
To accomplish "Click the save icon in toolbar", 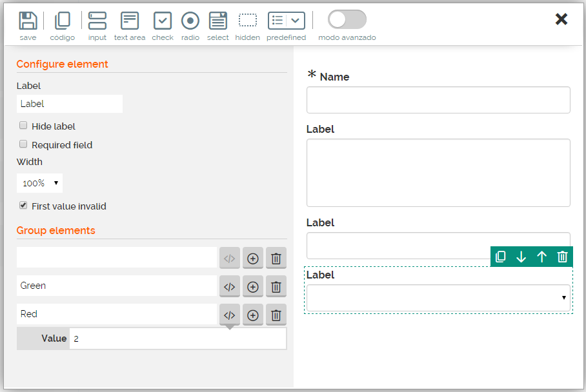I will click(x=28, y=21).
